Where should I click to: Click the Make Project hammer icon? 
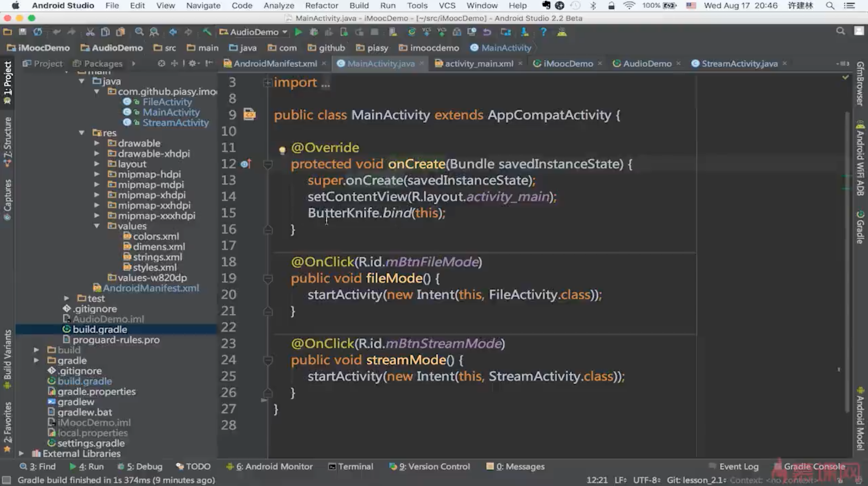207,32
